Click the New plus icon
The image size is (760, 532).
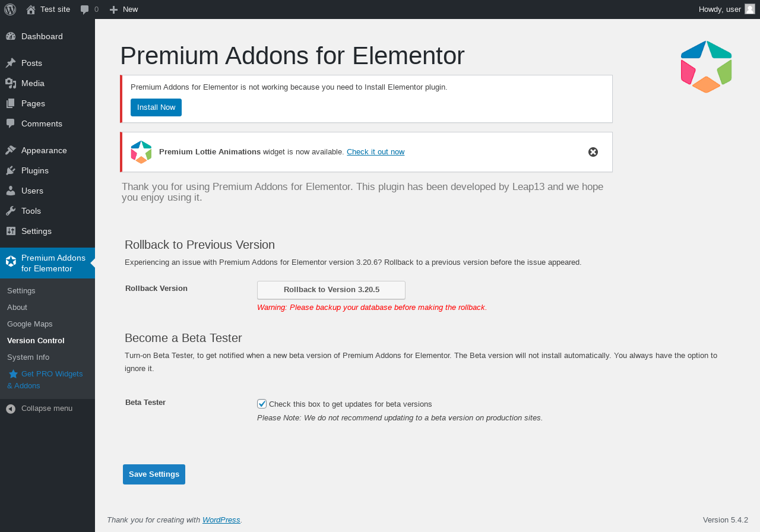coord(114,9)
